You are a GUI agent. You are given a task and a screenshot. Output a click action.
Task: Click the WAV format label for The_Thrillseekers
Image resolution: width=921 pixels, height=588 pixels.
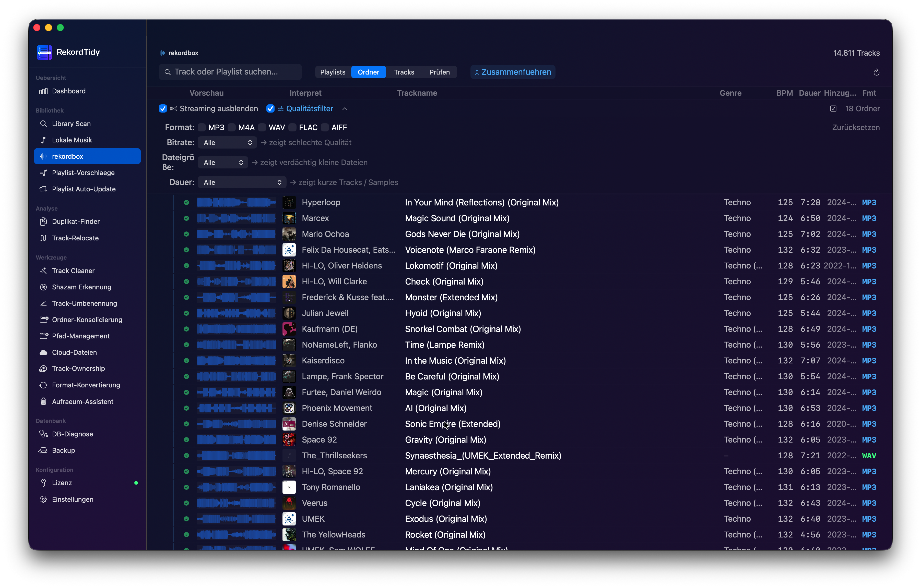tap(869, 456)
